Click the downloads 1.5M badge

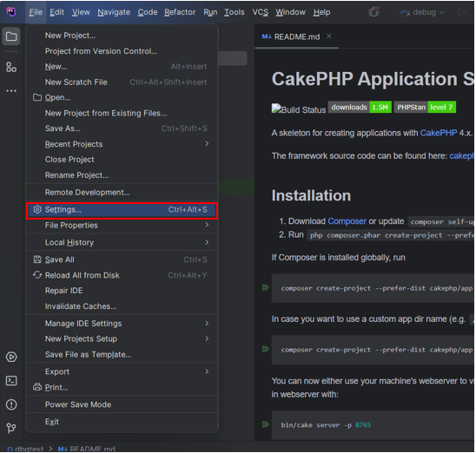[360, 107]
